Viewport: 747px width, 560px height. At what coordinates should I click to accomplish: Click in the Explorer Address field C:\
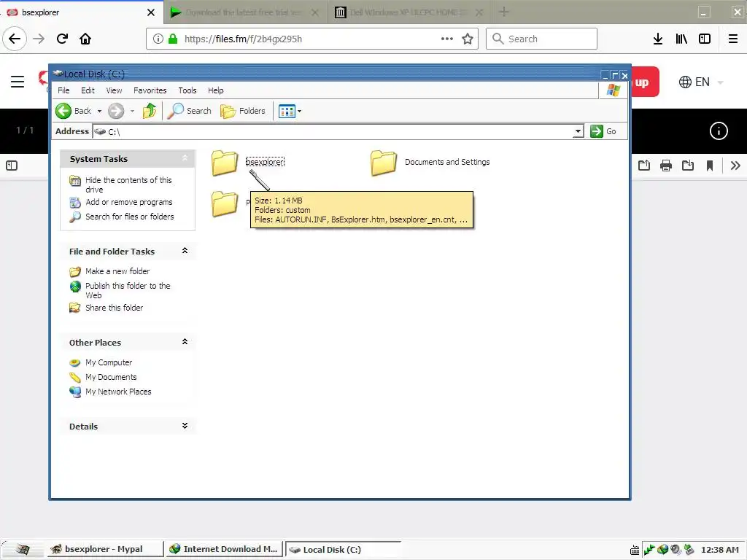(x=332, y=131)
